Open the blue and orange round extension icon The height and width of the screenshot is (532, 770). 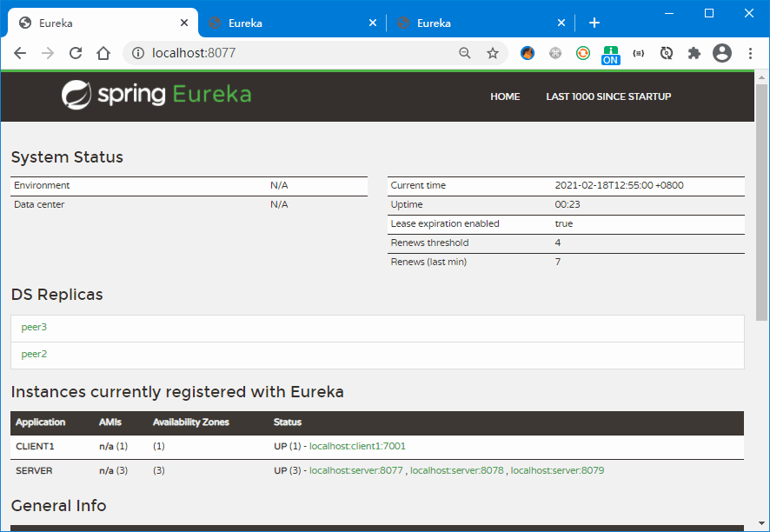[x=528, y=53]
